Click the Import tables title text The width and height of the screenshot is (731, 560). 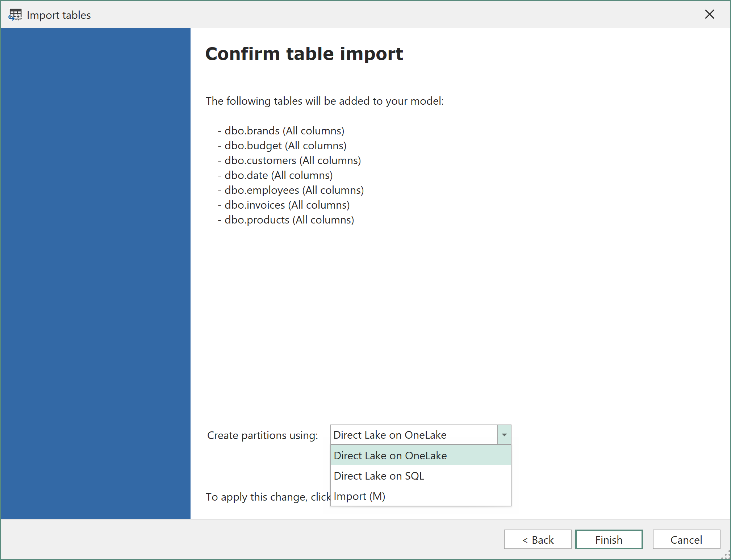click(59, 15)
